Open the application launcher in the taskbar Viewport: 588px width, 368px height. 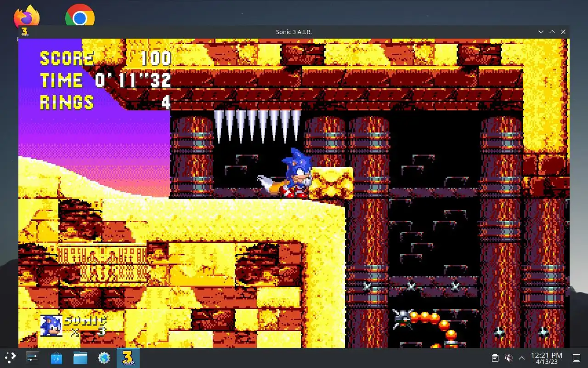10,357
